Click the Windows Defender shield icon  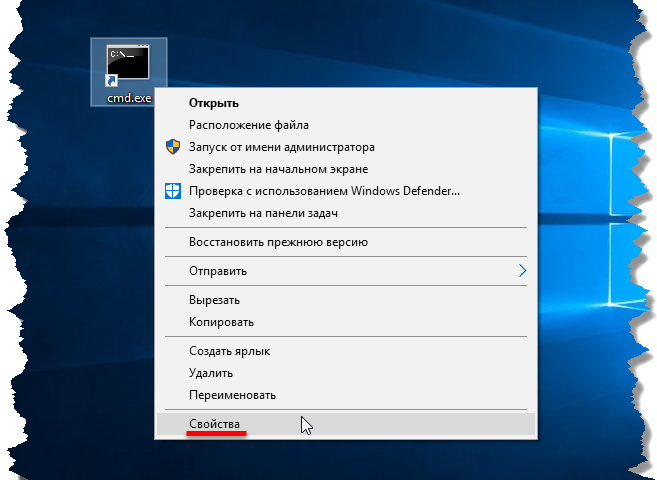coord(173,191)
